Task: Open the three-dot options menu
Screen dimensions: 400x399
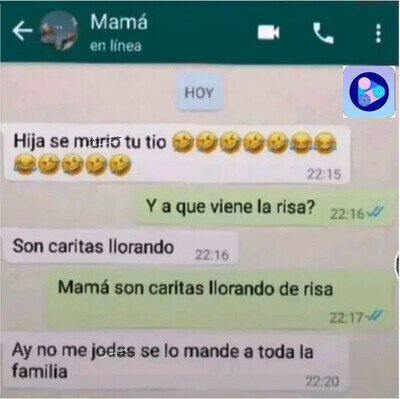Action: (378, 33)
